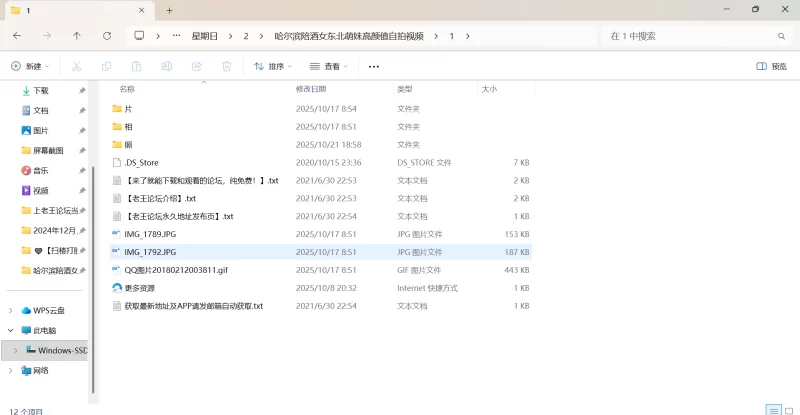Refresh the current folder view
The height and width of the screenshot is (415, 800).
tap(106, 36)
